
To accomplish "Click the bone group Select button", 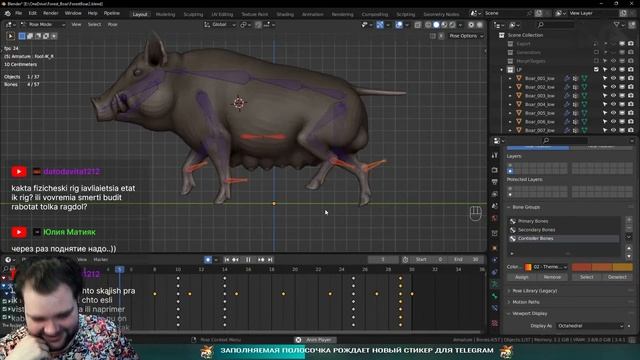I will [x=587, y=277].
